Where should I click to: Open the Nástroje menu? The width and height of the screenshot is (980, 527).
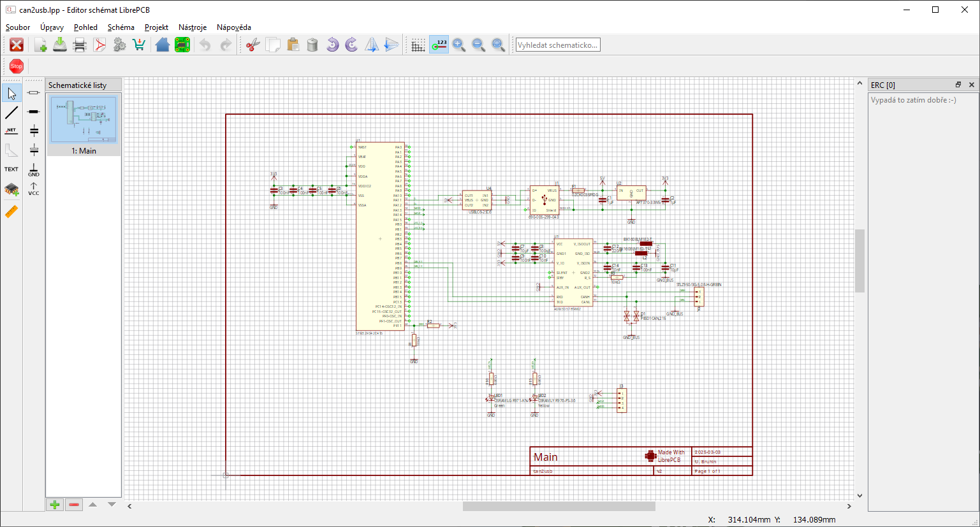(192, 27)
